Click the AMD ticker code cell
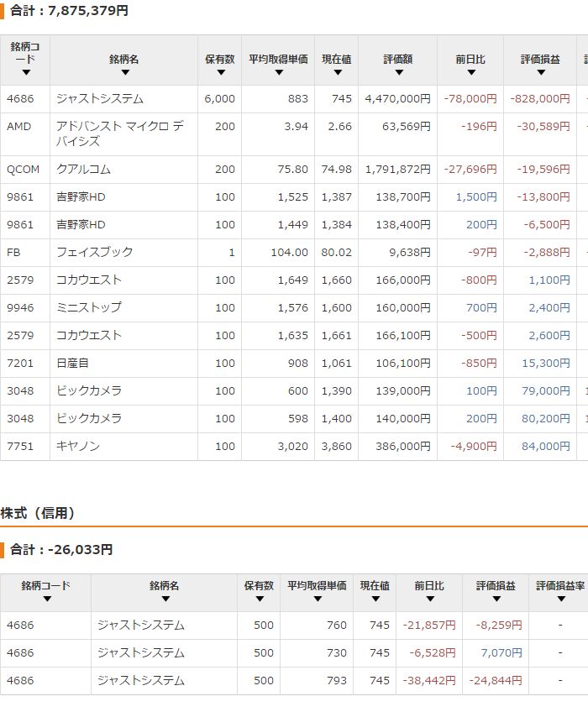Image resolution: width=588 pixels, height=712 pixels. 18,127
